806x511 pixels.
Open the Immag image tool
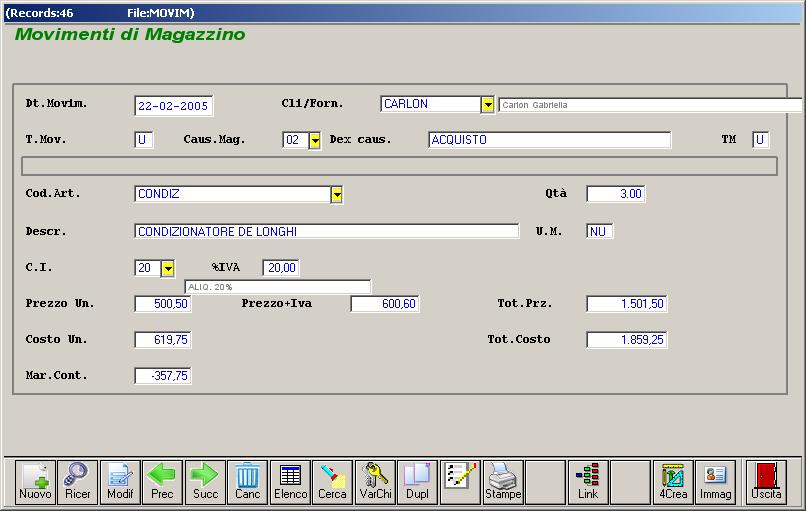click(716, 482)
